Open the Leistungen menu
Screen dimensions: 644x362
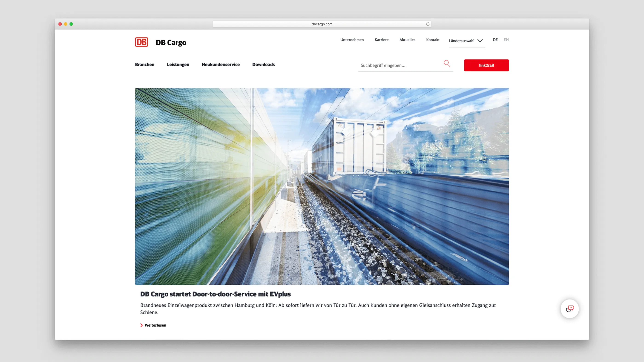pyautogui.click(x=178, y=64)
